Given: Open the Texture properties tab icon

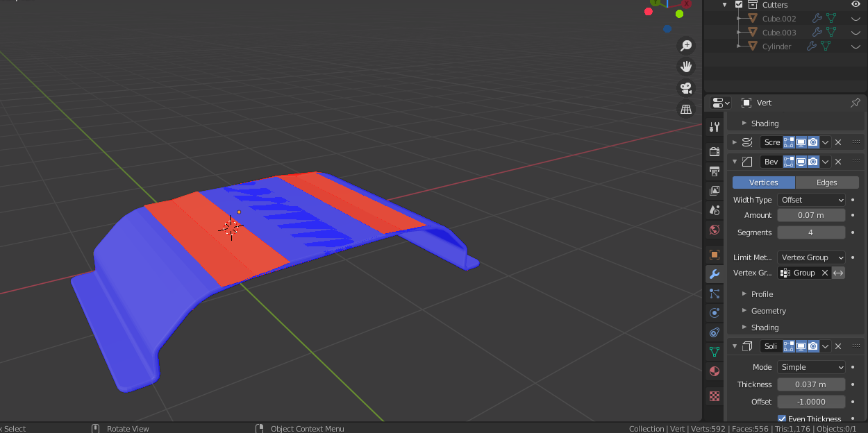Looking at the screenshot, I should [x=715, y=396].
